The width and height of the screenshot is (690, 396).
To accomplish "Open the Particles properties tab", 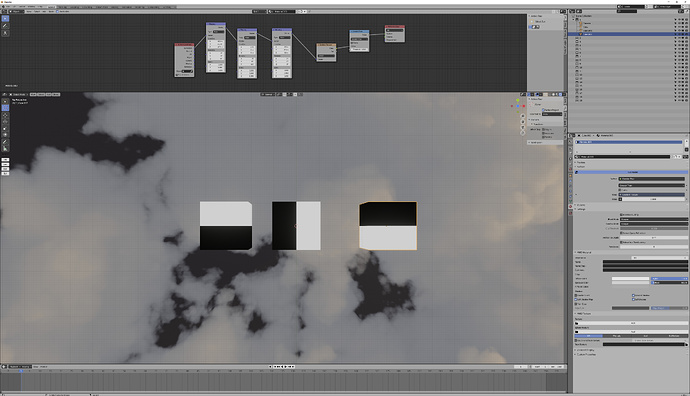I will pos(570,186).
